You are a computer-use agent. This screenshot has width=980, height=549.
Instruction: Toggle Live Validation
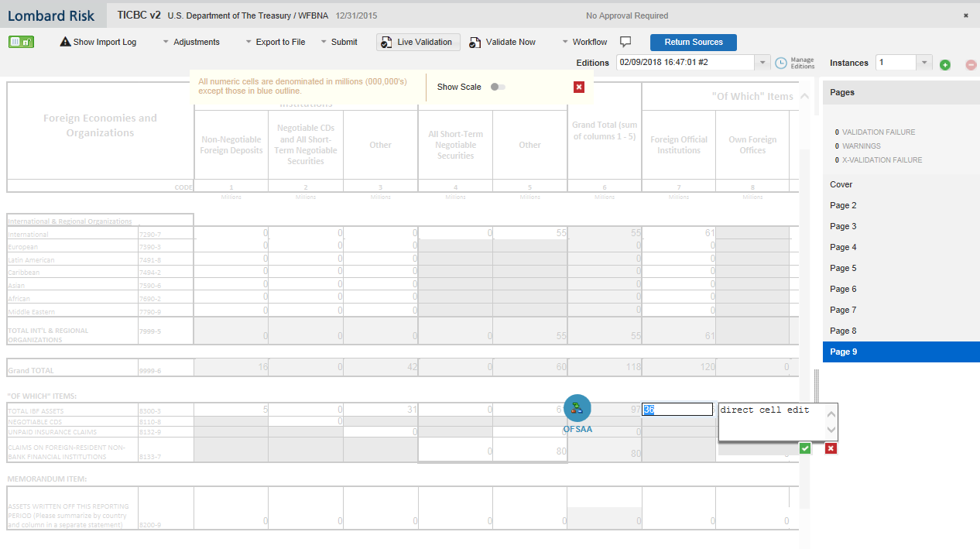point(418,42)
